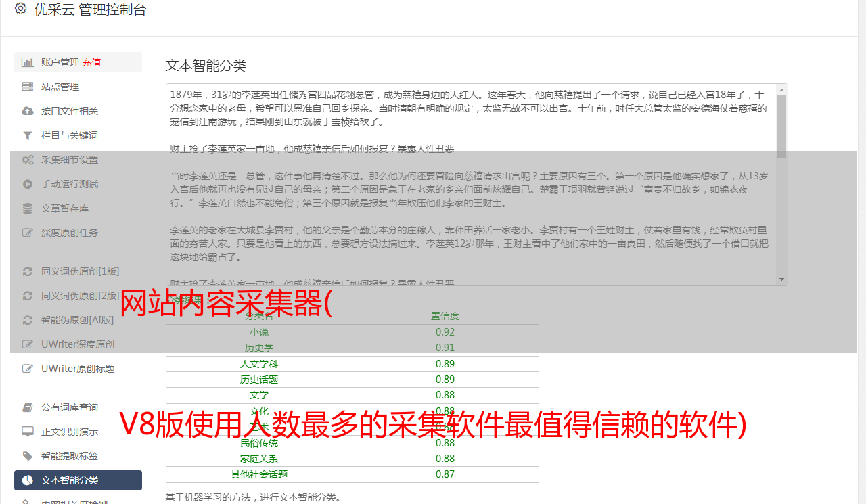
Task: Open UWriter深度原创 from the sidebar
Action: [x=78, y=344]
